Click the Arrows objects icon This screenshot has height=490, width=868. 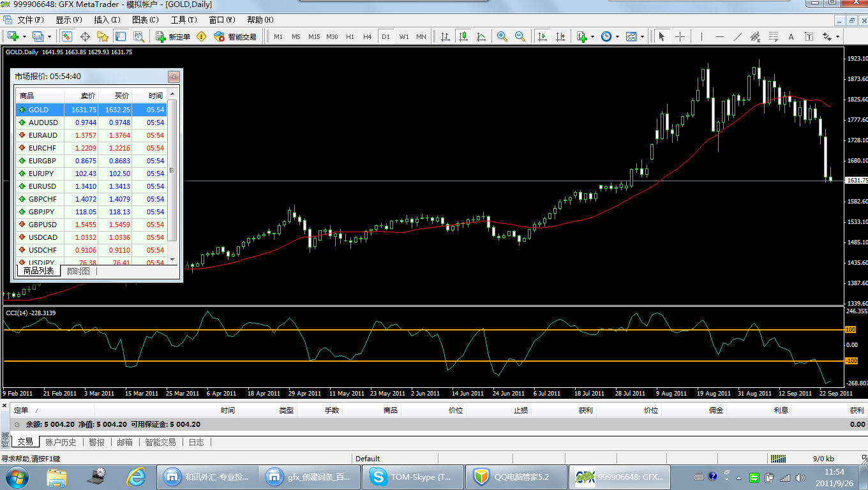pyautogui.click(x=827, y=36)
